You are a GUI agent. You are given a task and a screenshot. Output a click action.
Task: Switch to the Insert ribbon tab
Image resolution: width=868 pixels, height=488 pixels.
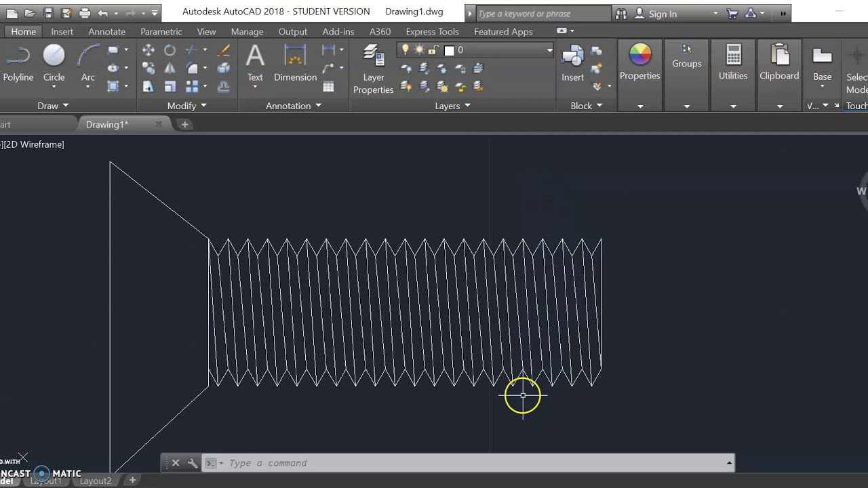pyautogui.click(x=62, y=32)
